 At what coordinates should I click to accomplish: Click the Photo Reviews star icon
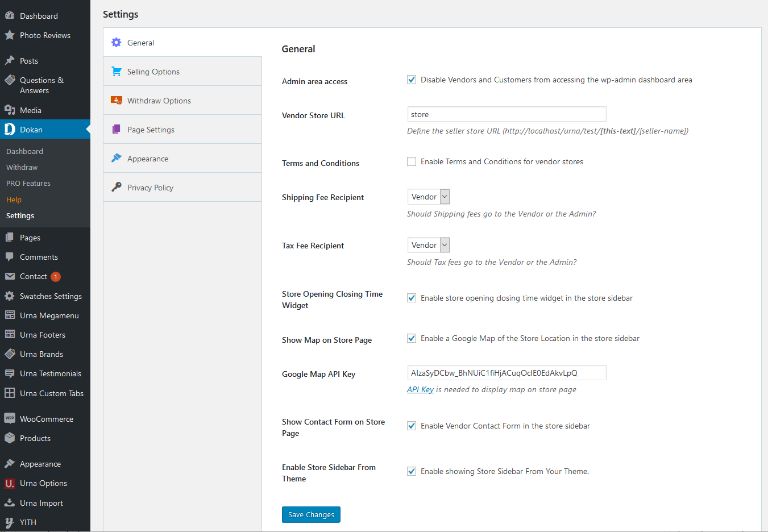pyautogui.click(x=10, y=35)
